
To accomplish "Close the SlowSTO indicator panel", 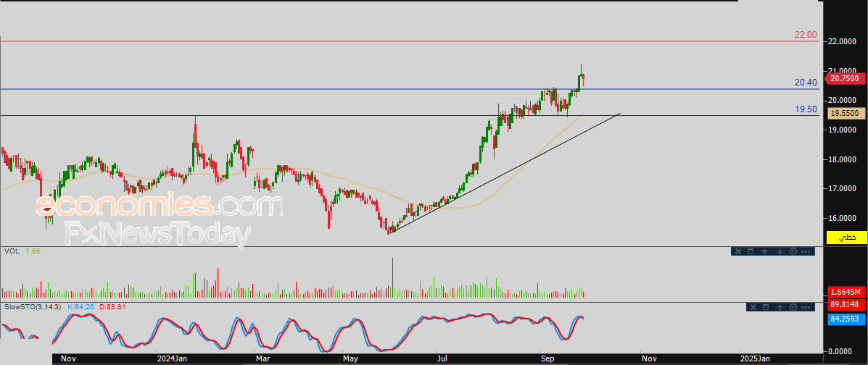I will click(753, 307).
